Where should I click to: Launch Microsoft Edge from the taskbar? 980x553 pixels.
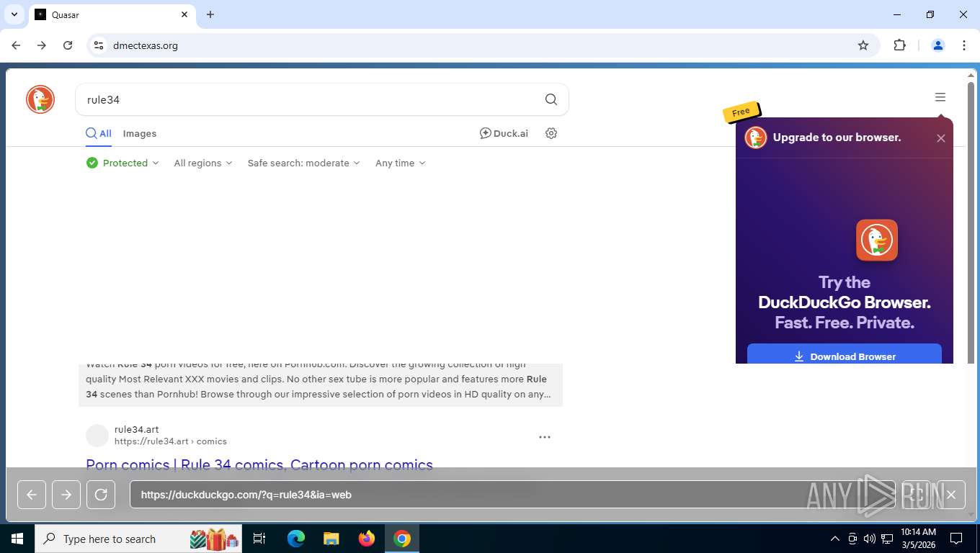pyautogui.click(x=296, y=539)
